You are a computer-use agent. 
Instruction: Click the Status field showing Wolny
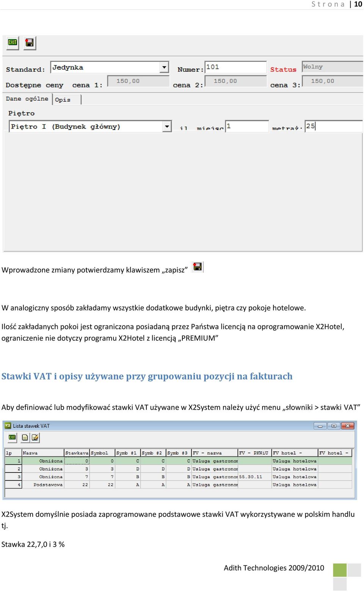click(333, 67)
